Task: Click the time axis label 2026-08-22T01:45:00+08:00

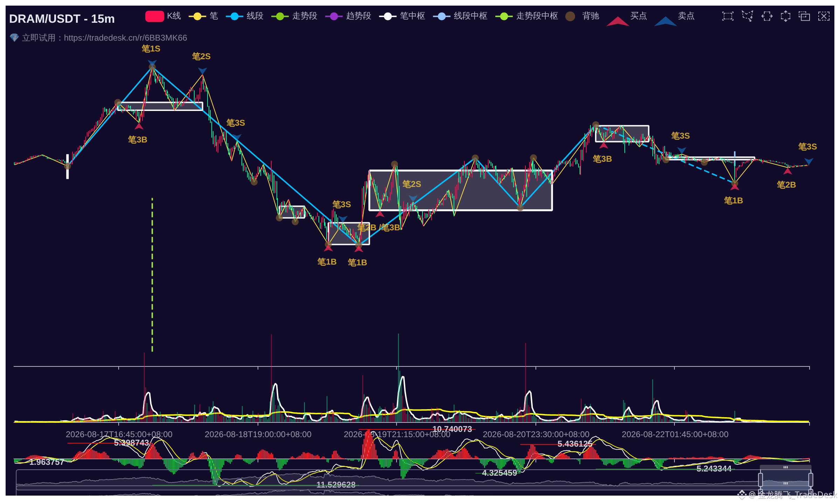Action: 675,434
